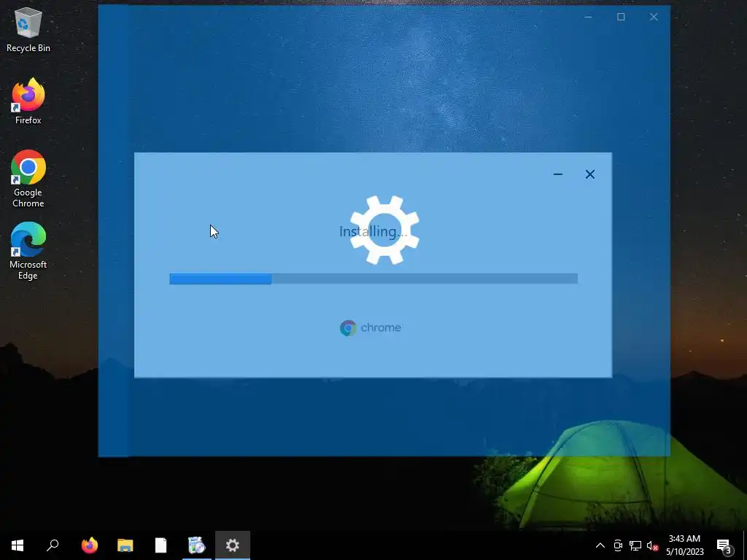Open the blank document taskbar icon
Screen dimensions: 747x560
click(x=161, y=545)
